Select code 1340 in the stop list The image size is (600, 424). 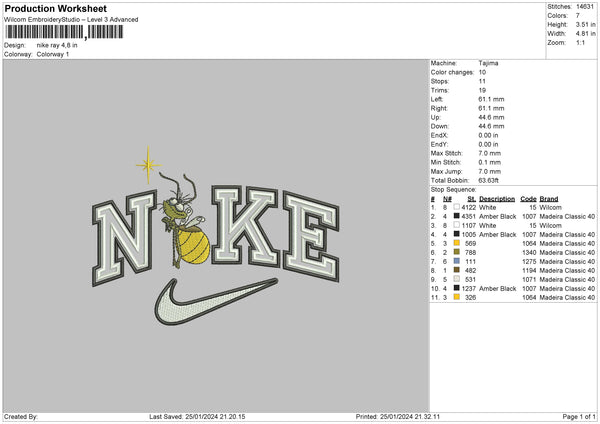529,253
